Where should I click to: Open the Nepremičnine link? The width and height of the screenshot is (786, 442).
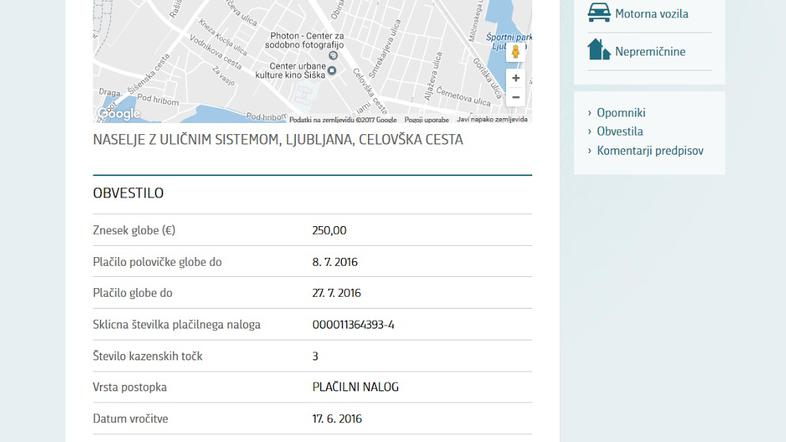click(x=650, y=51)
